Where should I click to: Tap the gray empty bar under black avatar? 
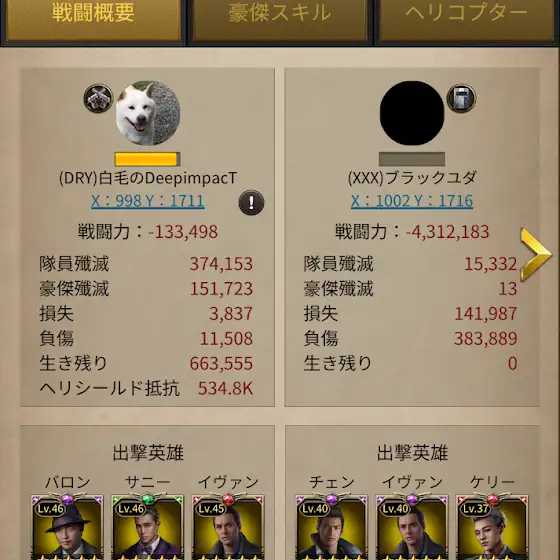(412, 159)
